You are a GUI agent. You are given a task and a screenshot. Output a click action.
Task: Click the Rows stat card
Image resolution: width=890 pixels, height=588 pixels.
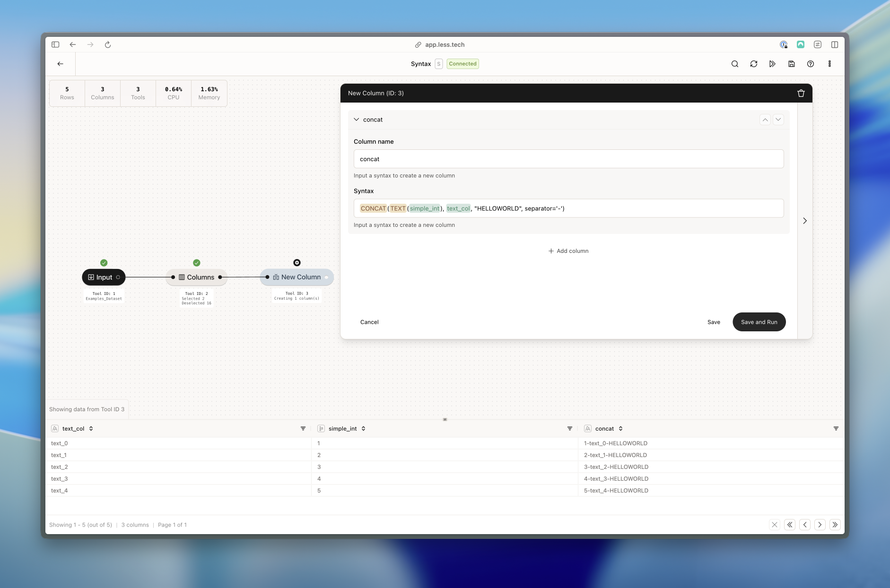(67, 93)
